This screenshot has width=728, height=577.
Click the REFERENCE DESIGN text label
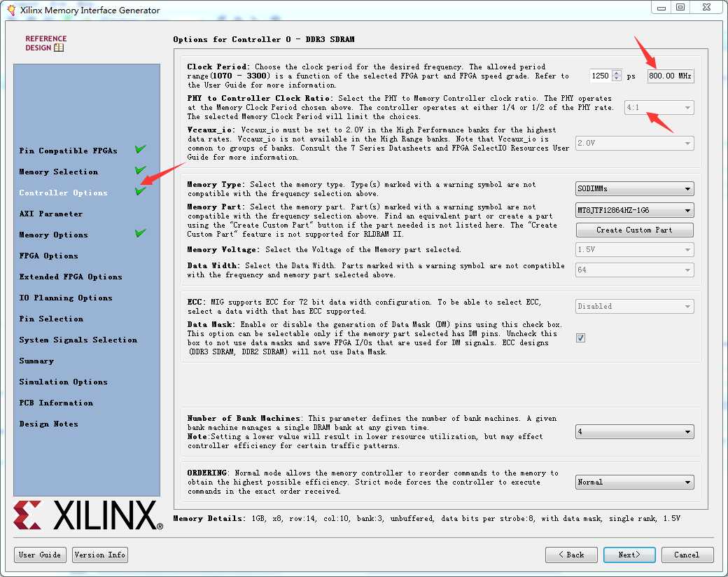coord(46,43)
